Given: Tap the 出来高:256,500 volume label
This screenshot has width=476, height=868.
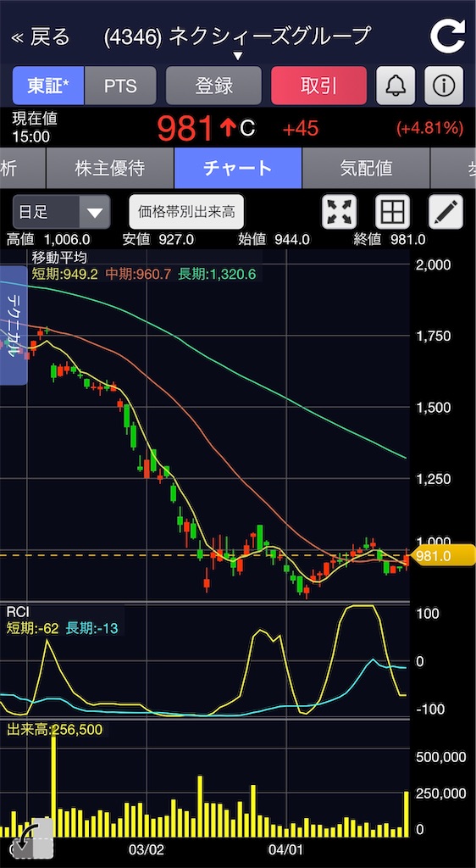Looking at the screenshot, I should 55,730.
